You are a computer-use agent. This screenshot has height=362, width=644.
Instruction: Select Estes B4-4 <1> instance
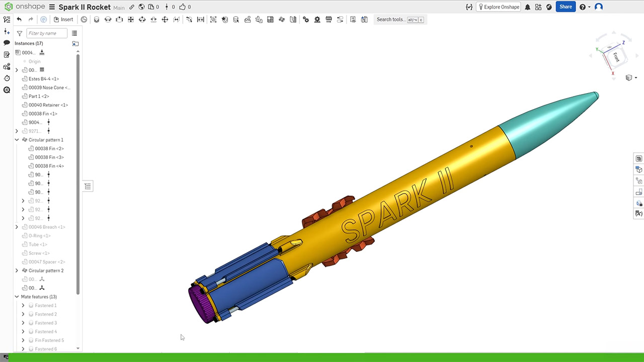coord(44,79)
